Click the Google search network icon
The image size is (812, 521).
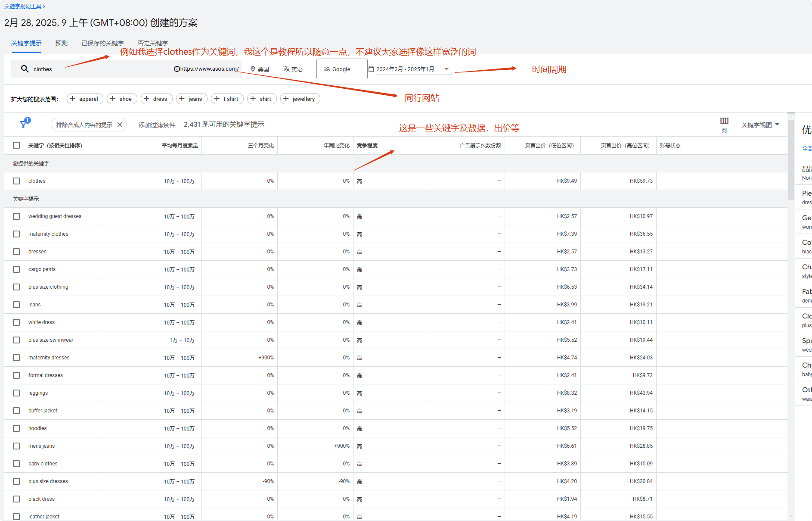(327, 69)
